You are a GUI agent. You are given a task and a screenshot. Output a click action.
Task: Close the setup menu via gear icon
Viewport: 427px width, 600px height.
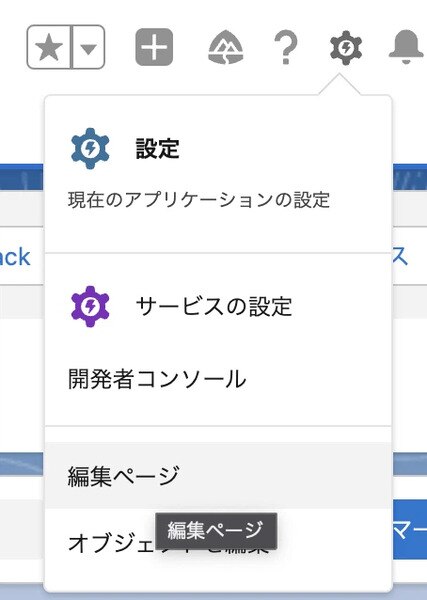[x=346, y=48]
